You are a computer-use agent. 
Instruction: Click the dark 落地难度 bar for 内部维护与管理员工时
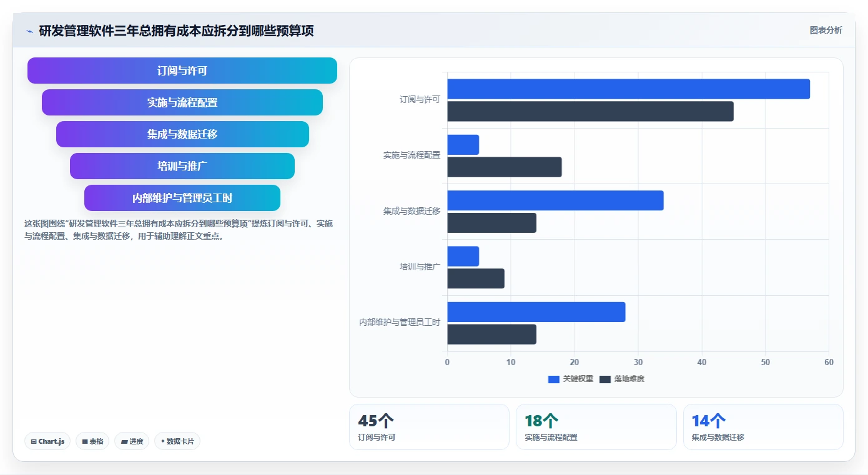pos(491,335)
